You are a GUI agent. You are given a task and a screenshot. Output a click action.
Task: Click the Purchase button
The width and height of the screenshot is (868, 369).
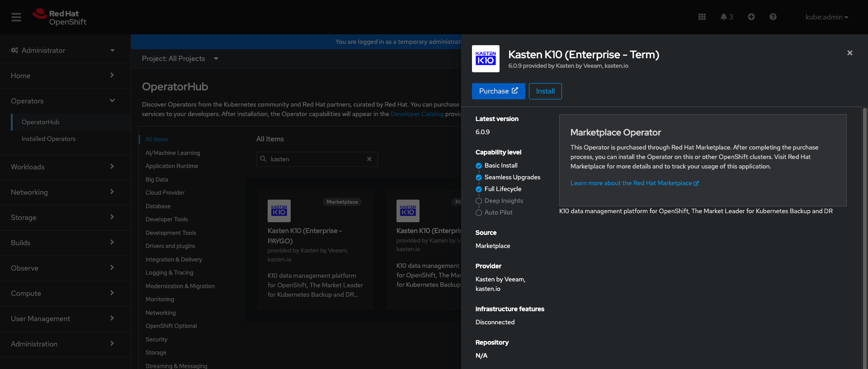click(499, 91)
